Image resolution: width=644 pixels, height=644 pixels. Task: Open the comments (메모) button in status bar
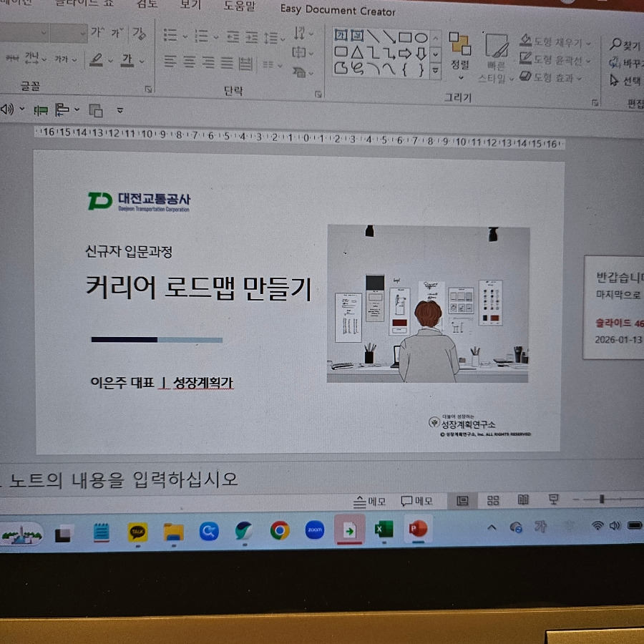coord(418,501)
